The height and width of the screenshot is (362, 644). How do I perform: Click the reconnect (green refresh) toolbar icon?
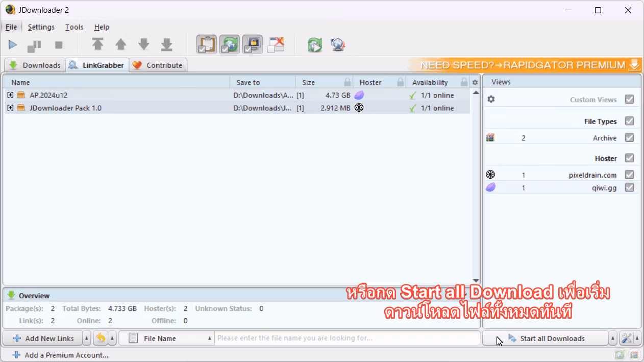coord(315,45)
